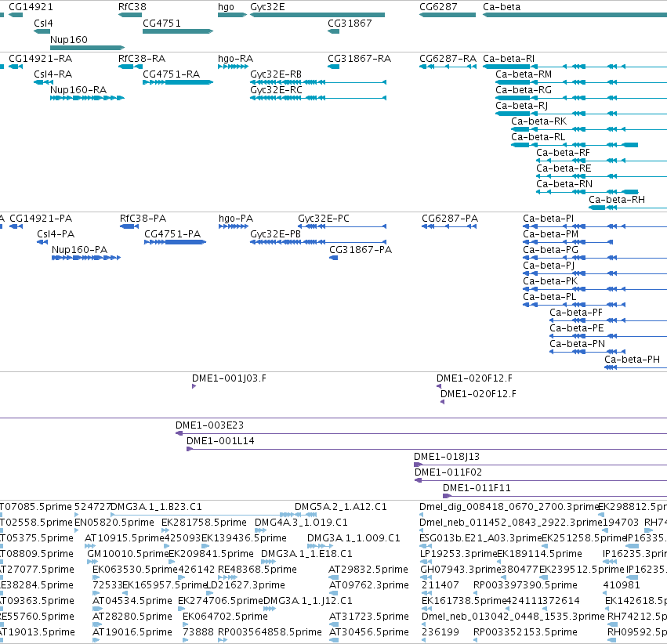Click transcript Csl4-RA

tap(53, 74)
